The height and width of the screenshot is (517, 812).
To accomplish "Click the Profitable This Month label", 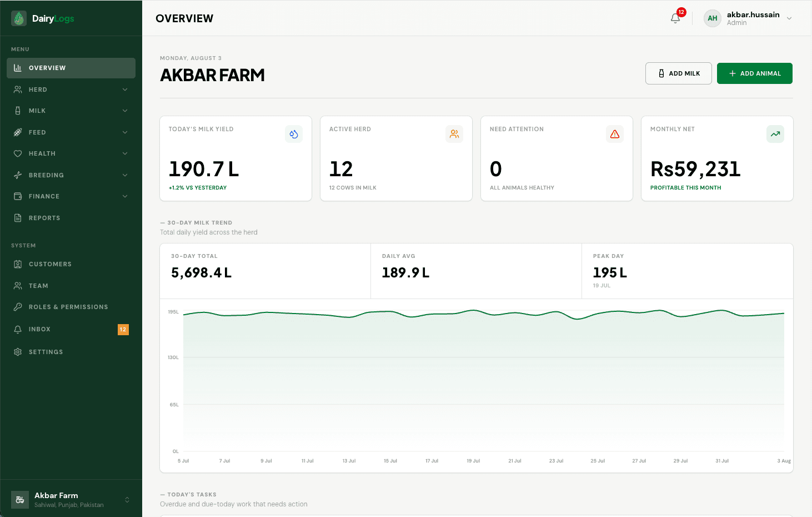I will click(685, 188).
